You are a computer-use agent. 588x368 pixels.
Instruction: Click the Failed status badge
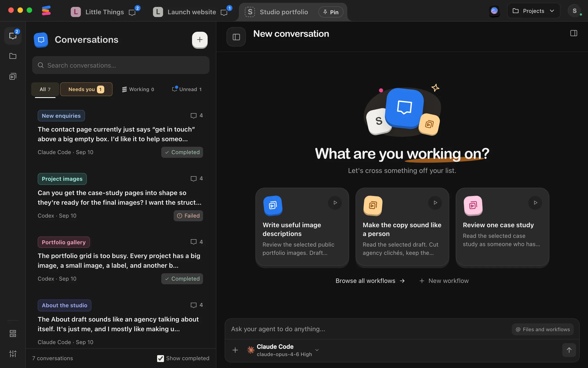(188, 216)
